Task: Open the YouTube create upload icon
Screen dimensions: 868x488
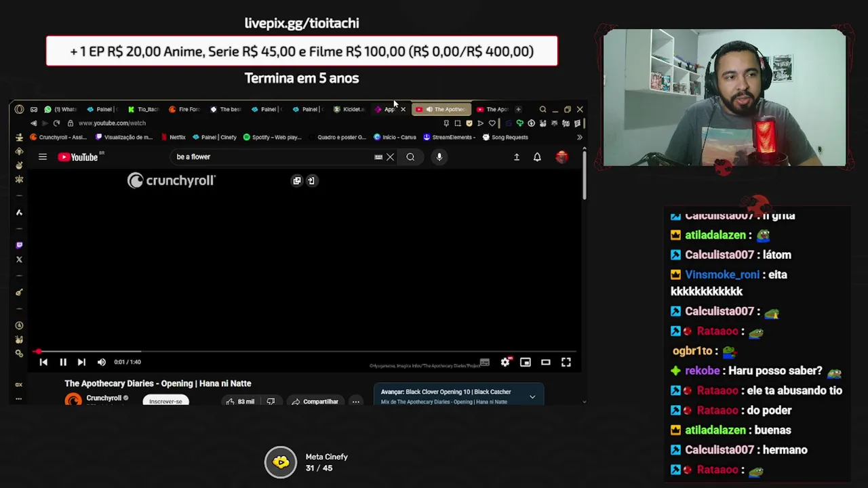Action: click(517, 157)
